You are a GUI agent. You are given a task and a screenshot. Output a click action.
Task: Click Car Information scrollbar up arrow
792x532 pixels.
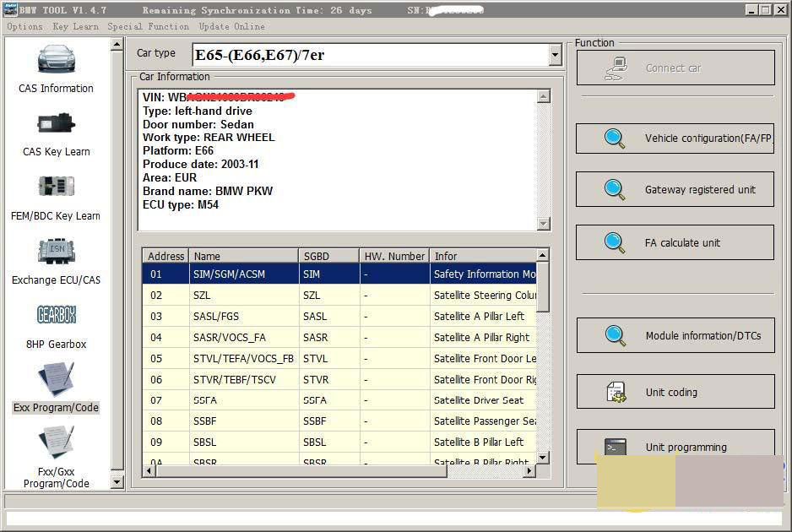(543, 96)
